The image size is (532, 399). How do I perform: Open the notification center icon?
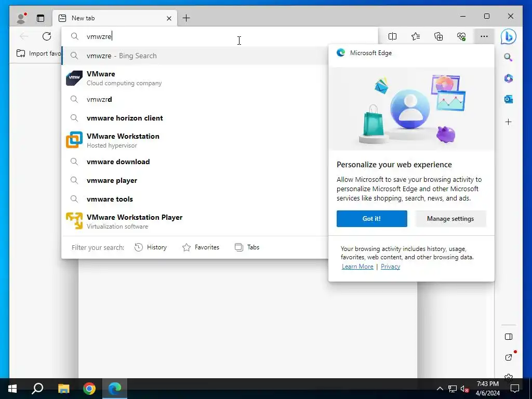[x=515, y=389]
